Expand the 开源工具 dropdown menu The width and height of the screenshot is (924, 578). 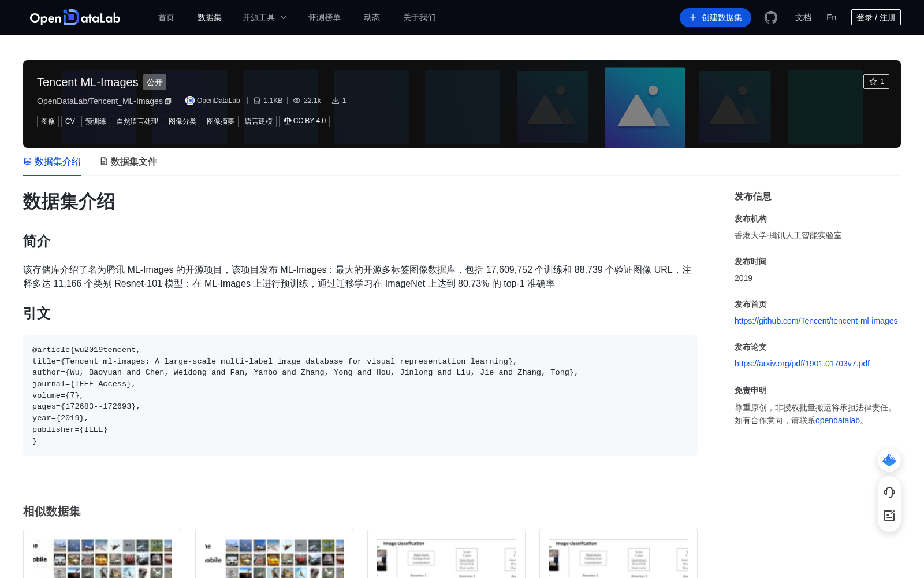(x=264, y=17)
